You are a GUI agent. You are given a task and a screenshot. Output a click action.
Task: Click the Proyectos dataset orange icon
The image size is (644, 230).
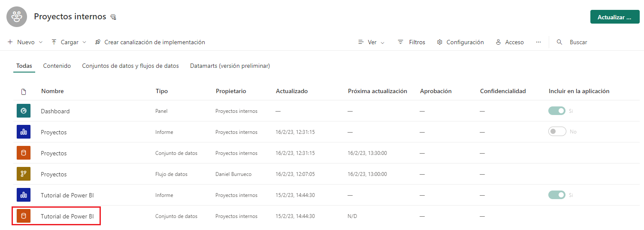[24, 153]
